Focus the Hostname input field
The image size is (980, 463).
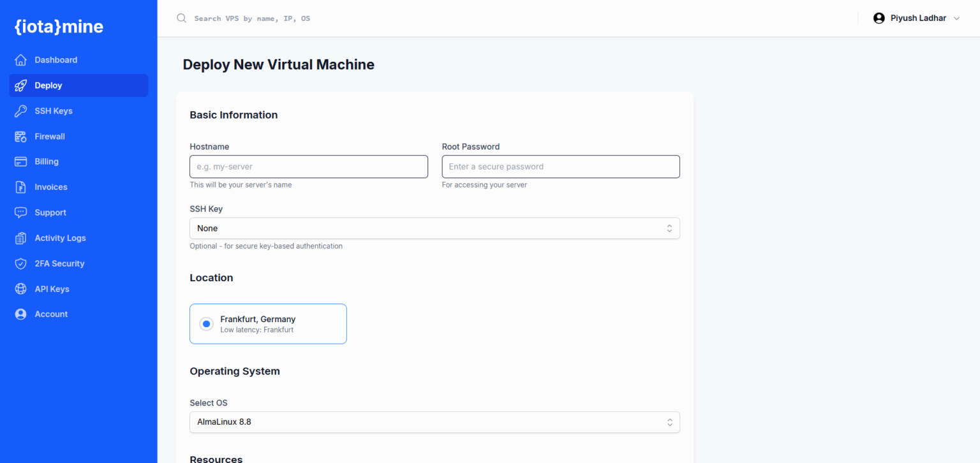(308, 166)
